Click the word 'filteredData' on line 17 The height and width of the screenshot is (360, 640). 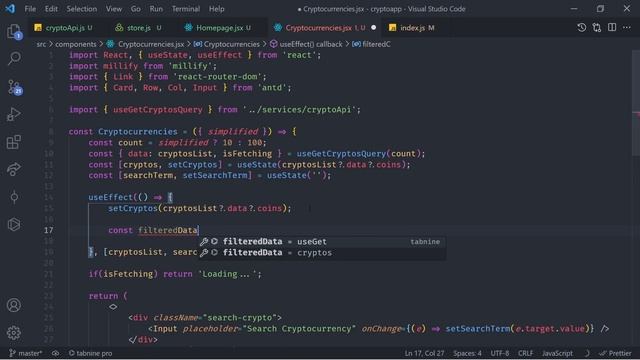pyautogui.click(x=168, y=230)
